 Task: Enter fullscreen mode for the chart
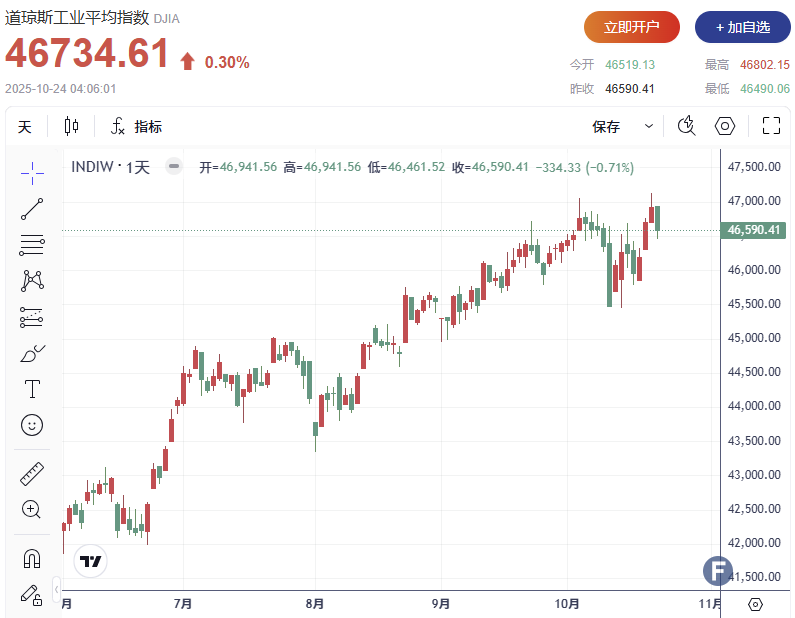pyautogui.click(x=771, y=126)
